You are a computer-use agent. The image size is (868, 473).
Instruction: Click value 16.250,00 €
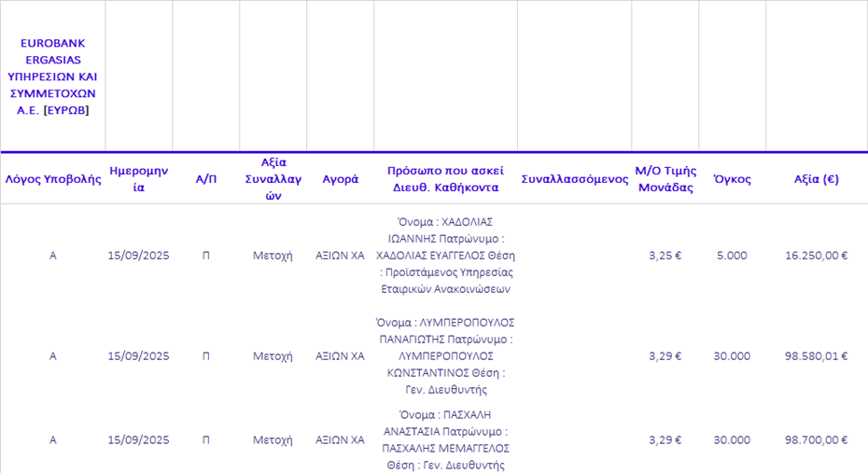[816, 256]
